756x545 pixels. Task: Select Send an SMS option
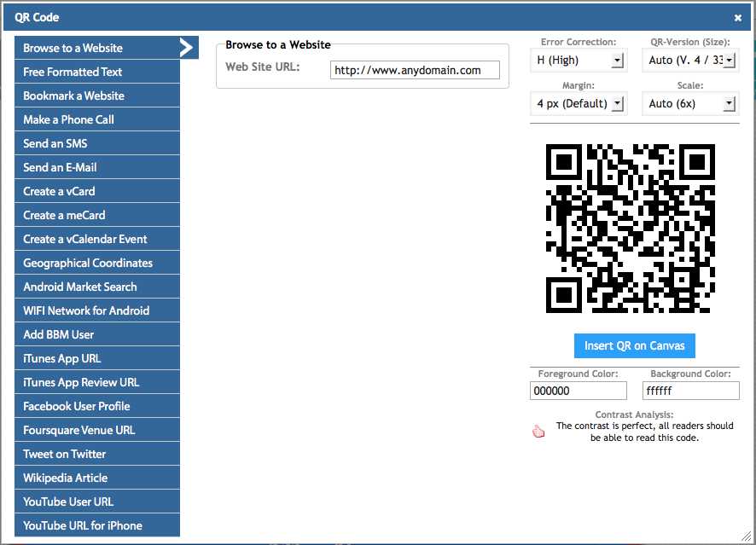pos(97,143)
